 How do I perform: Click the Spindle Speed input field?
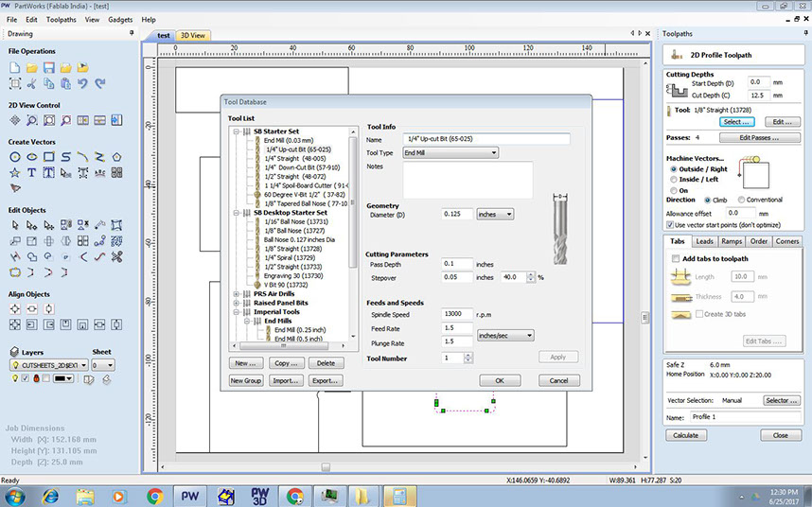pyautogui.click(x=457, y=313)
